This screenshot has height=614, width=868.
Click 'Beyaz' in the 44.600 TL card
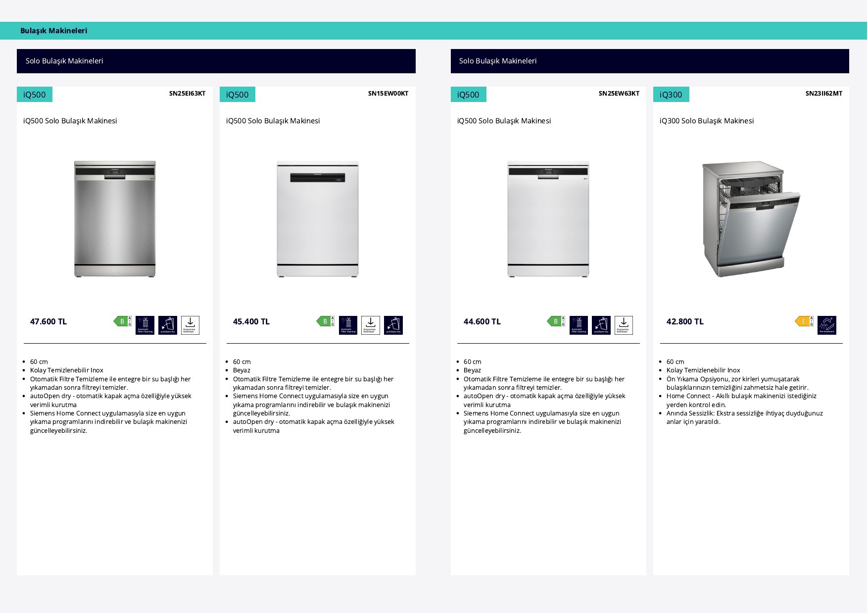[x=473, y=370]
